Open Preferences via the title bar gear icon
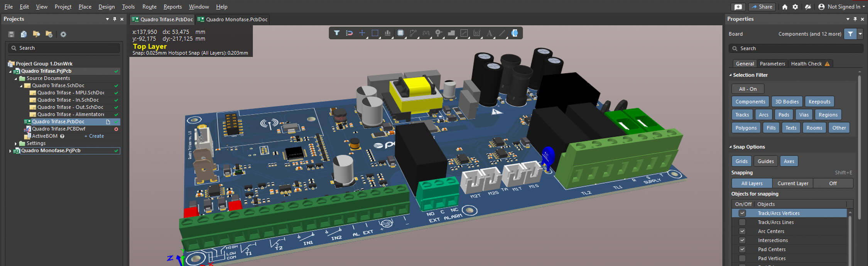The width and height of the screenshot is (868, 266). coord(795,7)
